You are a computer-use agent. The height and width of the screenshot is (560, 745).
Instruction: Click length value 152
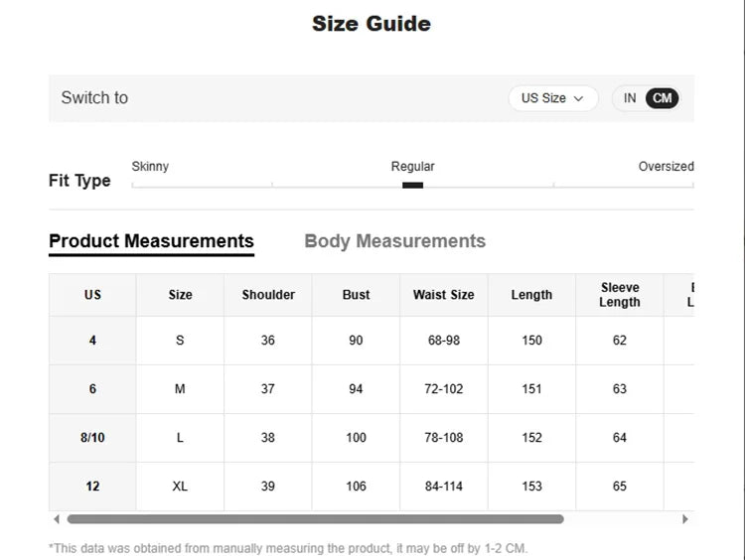tap(531, 438)
